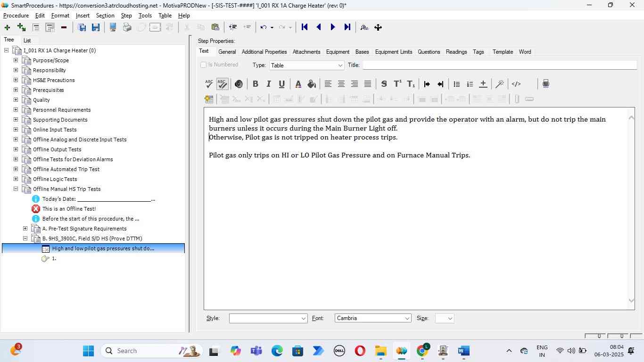Open the Type dropdown showing Table

point(307,66)
